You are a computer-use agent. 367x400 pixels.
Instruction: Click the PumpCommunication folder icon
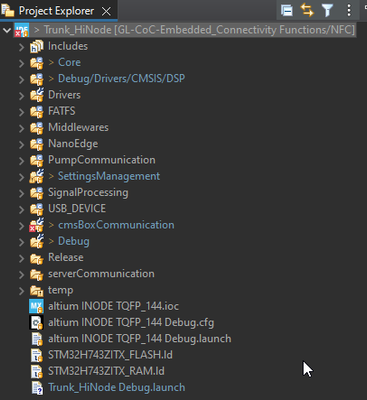[x=36, y=160]
